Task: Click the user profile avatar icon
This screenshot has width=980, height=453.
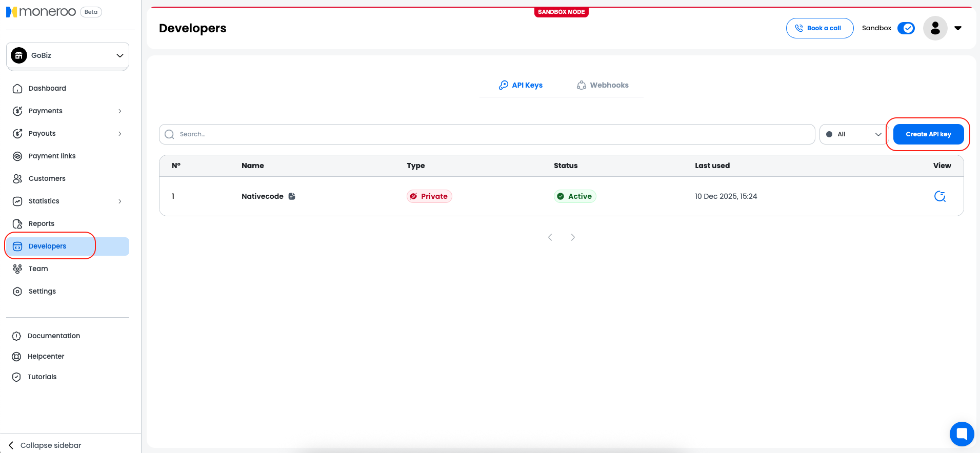Action: (935, 28)
